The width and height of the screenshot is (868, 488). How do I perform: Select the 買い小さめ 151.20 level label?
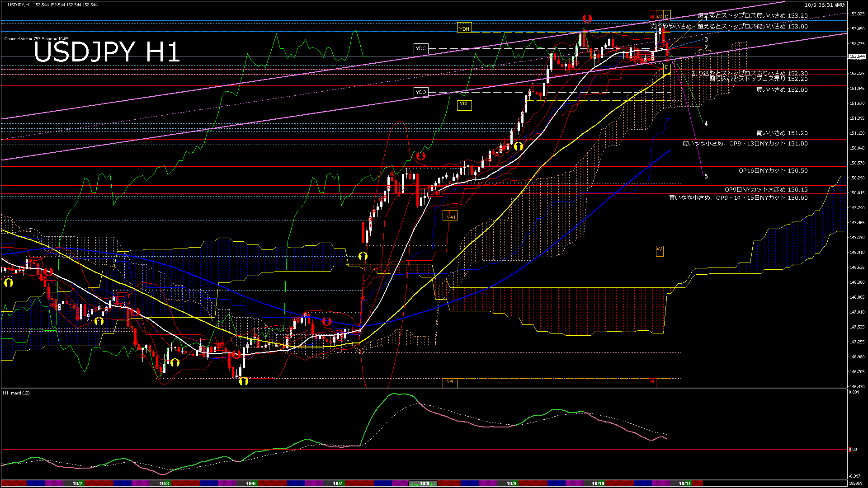point(782,133)
